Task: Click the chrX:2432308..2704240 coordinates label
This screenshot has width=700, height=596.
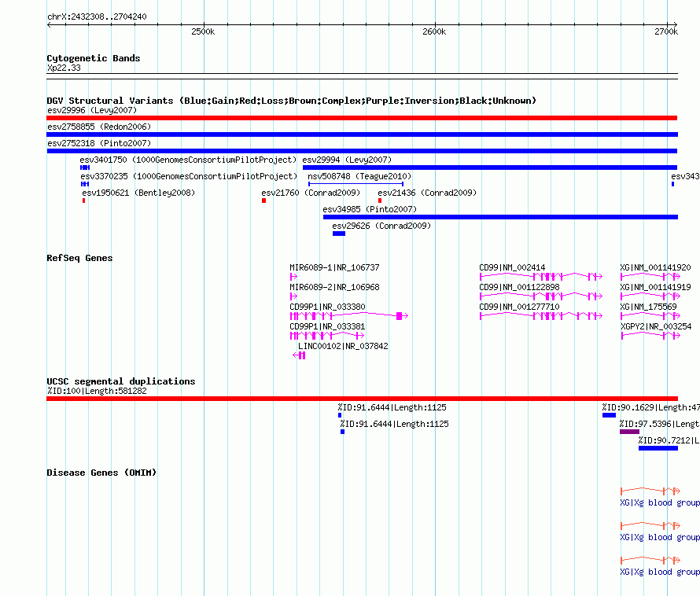Action: pos(97,17)
